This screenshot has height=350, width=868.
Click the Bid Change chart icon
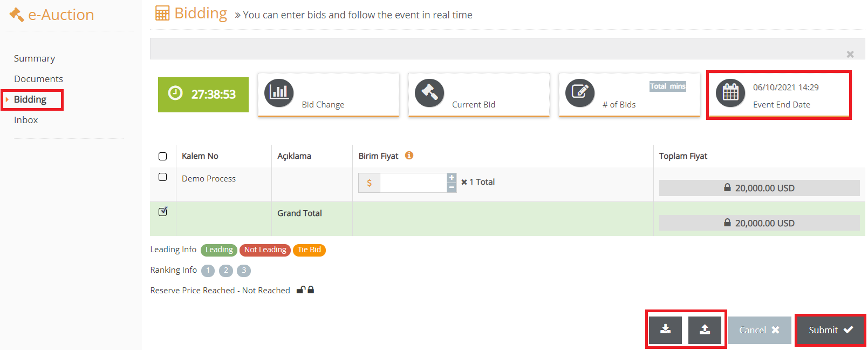coord(279,93)
